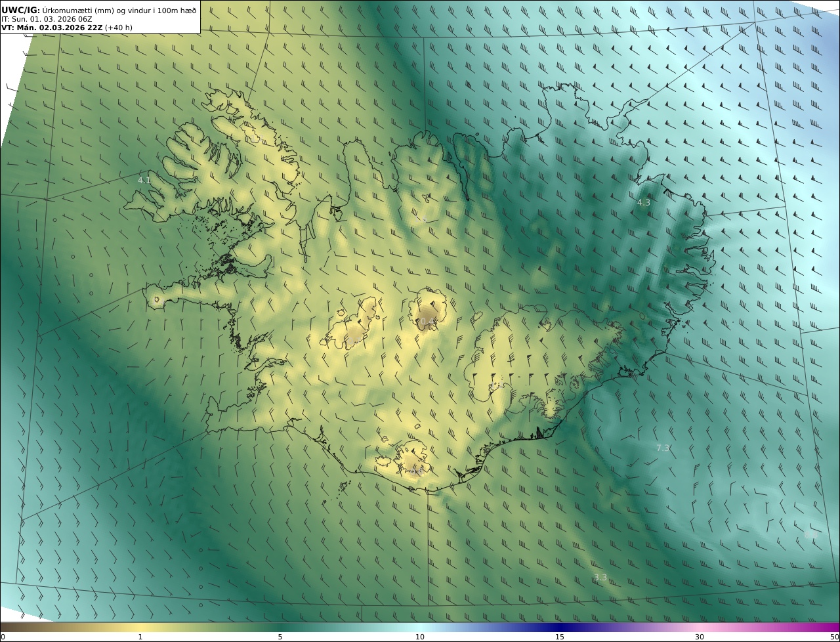Click the colorbar tick label '15'

click(x=560, y=637)
